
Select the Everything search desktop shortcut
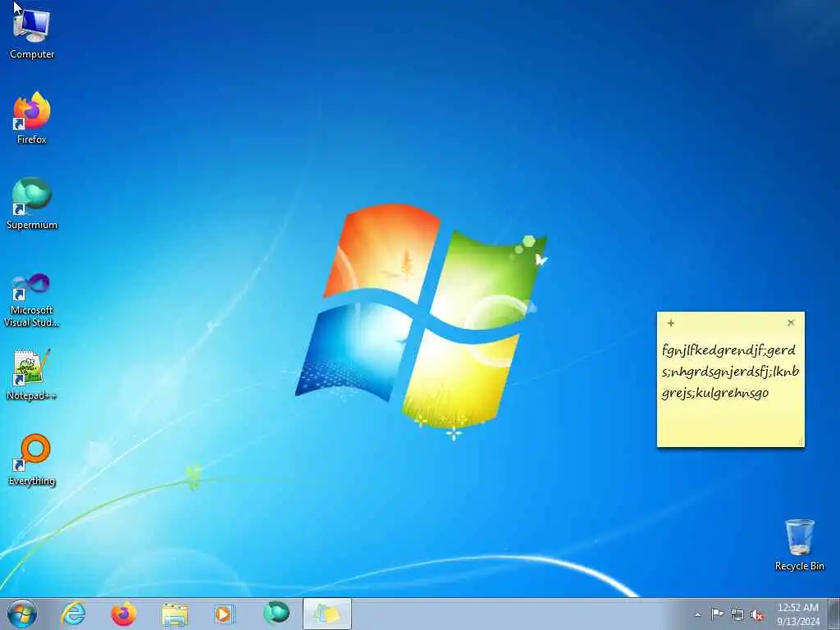pos(32,459)
